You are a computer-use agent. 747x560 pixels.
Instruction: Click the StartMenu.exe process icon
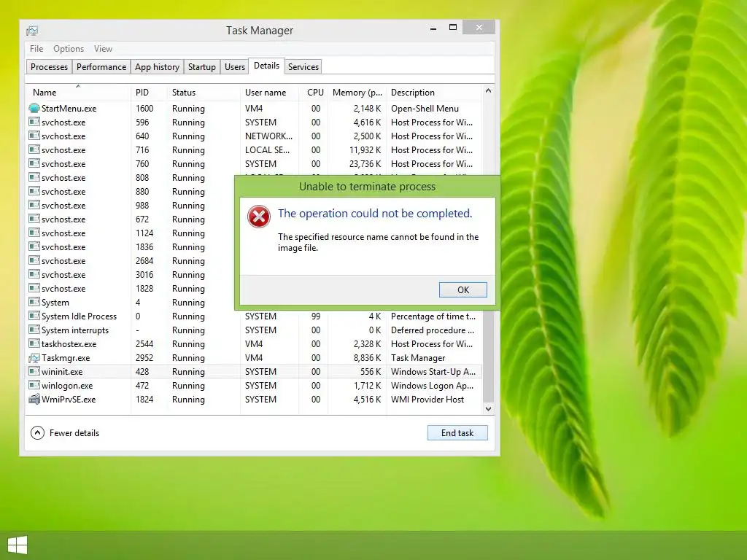[x=34, y=108]
